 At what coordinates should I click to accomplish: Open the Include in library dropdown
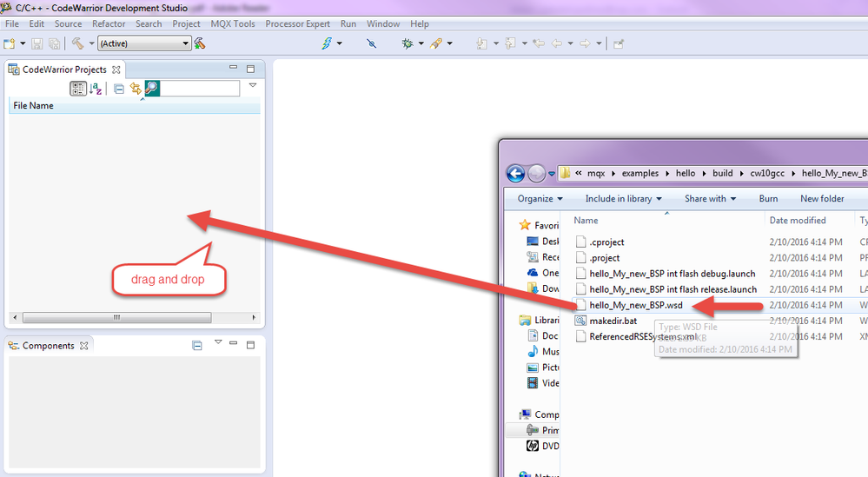point(623,199)
